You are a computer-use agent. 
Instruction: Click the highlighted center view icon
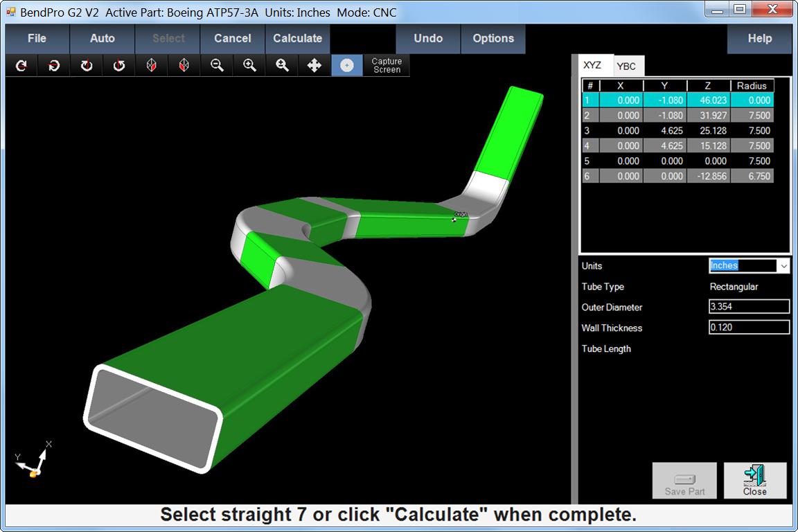coord(347,64)
